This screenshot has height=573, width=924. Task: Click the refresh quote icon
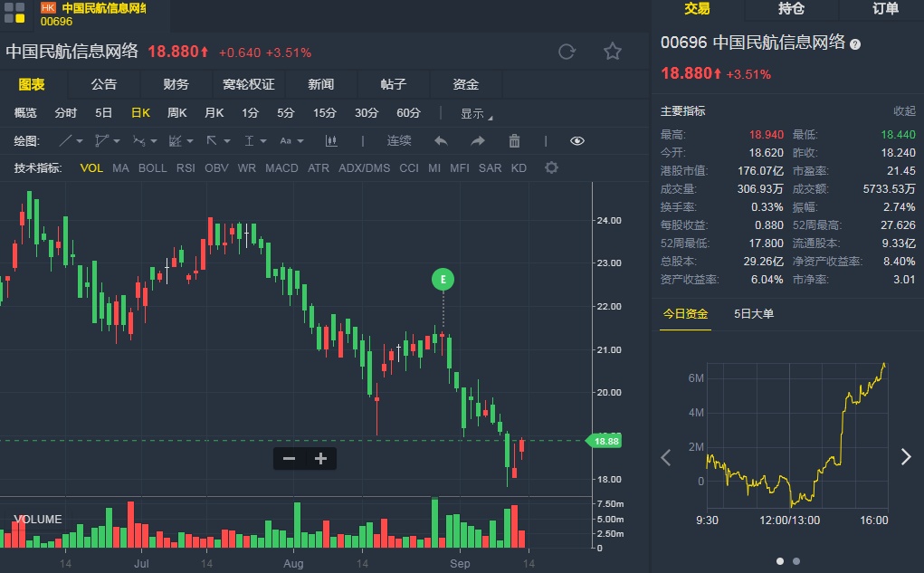click(567, 52)
